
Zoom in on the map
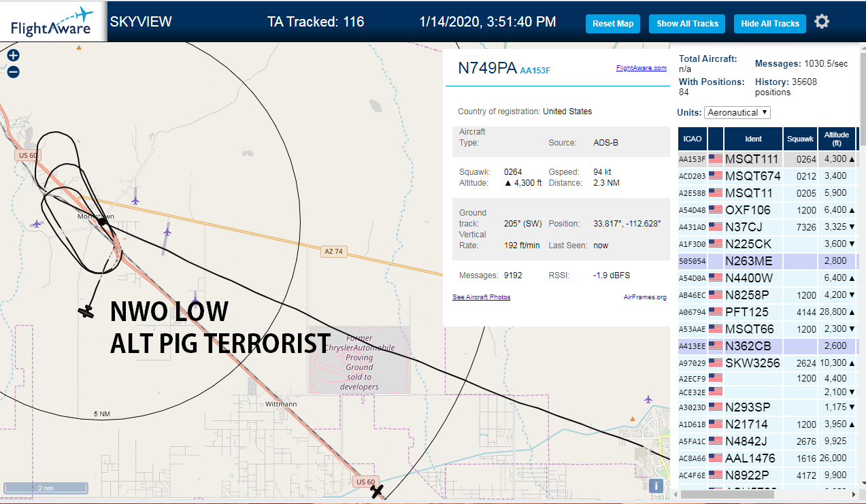pyautogui.click(x=13, y=56)
